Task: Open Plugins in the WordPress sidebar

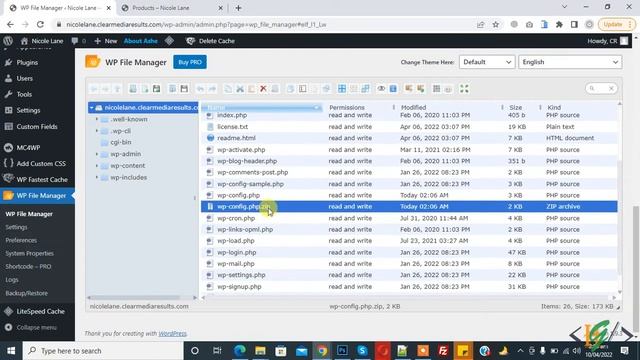Action: pos(27,62)
